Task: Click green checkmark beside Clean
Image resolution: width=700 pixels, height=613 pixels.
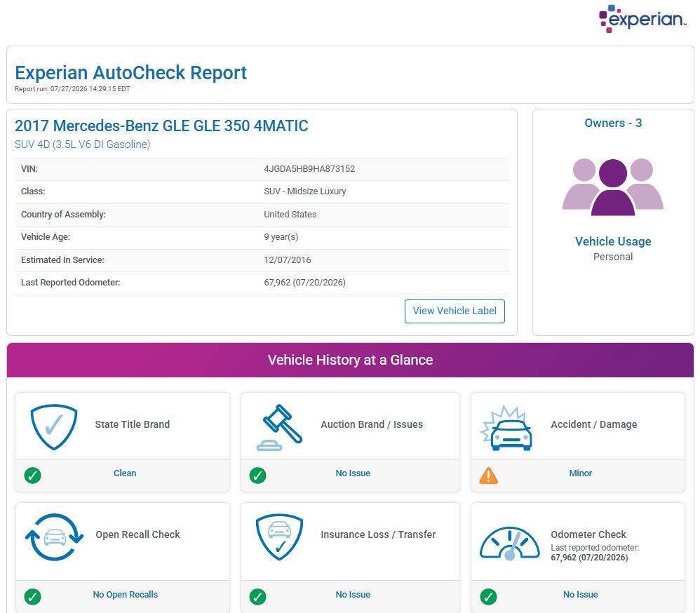Action: click(x=32, y=475)
